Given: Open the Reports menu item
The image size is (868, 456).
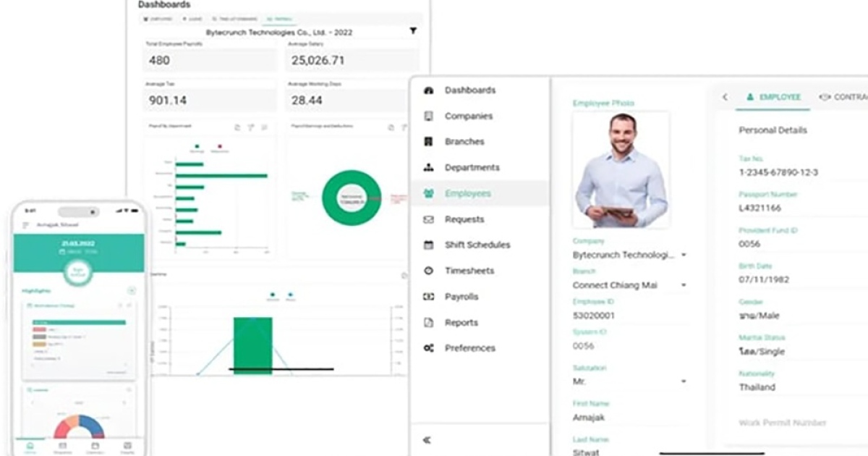Looking at the screenshot, I should pyautogui.click(x=461, y=323).
